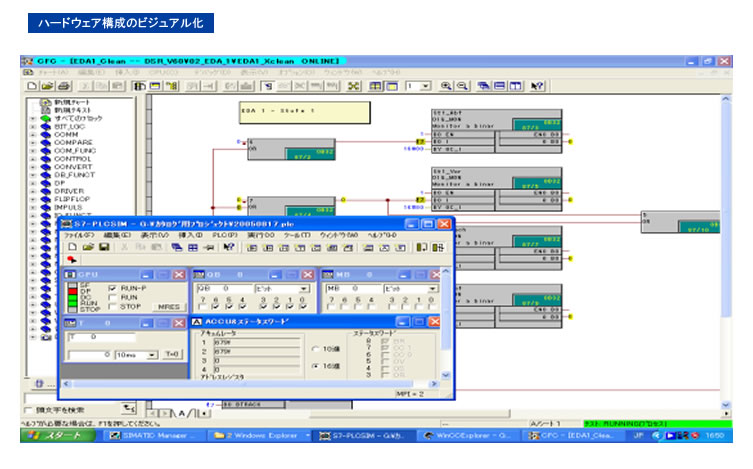Select CONVERT item in catalog tree

point(73,167)
